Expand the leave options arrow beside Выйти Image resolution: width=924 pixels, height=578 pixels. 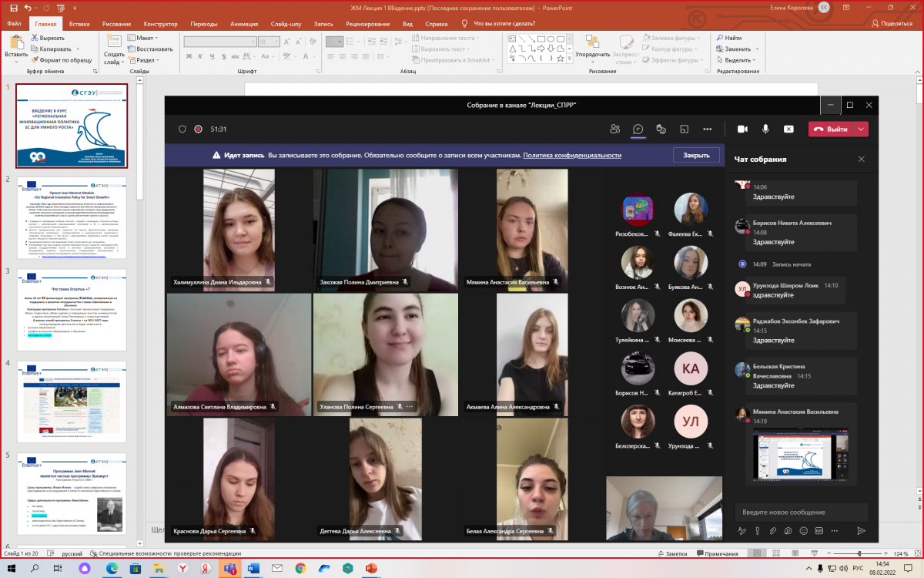pyautogui.click(x=862, y=129)
